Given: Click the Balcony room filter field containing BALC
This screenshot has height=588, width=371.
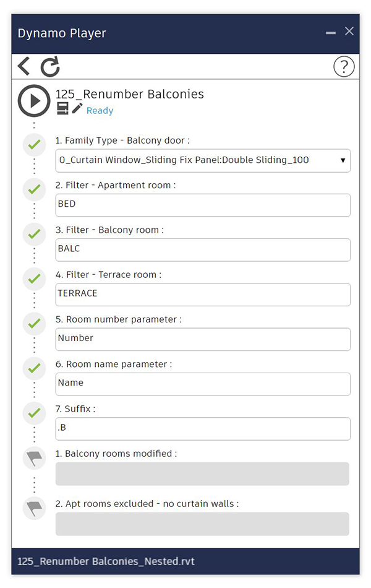Looking at the screenshot, I should tap(203, 249).
